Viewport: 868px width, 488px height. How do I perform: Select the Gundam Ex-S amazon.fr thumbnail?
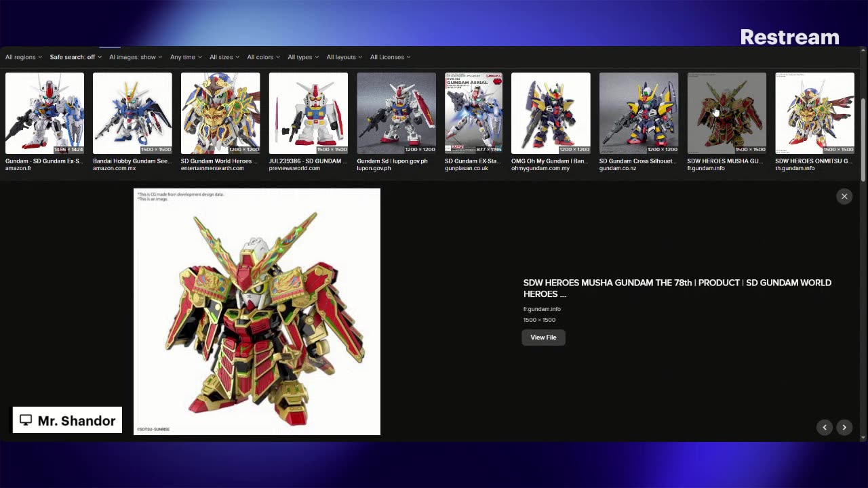click(x=45, y=113)
